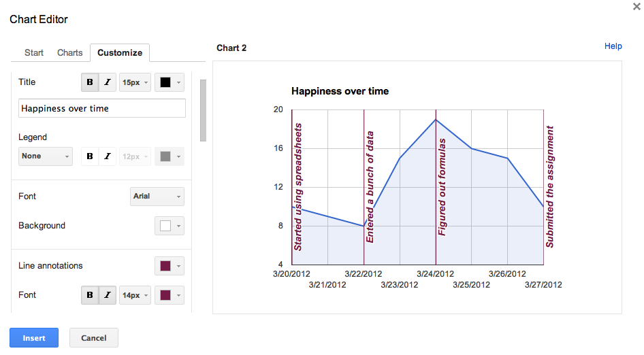Image resolution: width=644 pixels, height=355 pixels.
Task: Toggle bold for the chart title
Action: click(x=90, y=82)
